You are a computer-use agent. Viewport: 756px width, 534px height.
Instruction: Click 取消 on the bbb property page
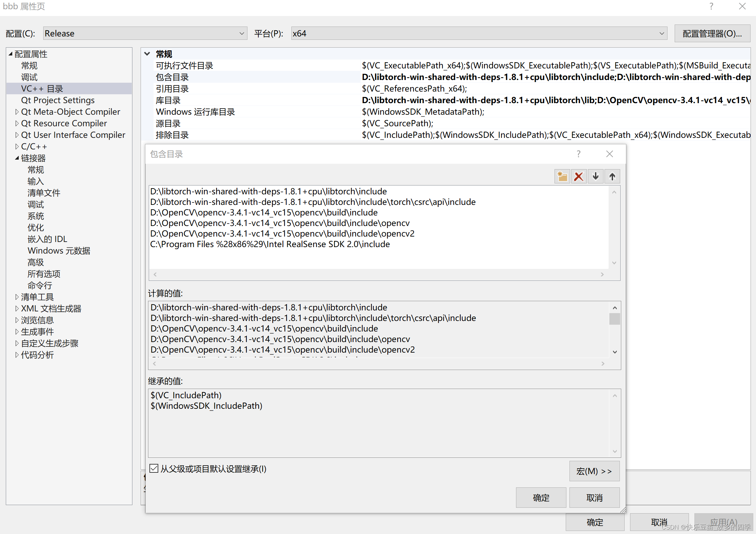[x=659, y=522]
